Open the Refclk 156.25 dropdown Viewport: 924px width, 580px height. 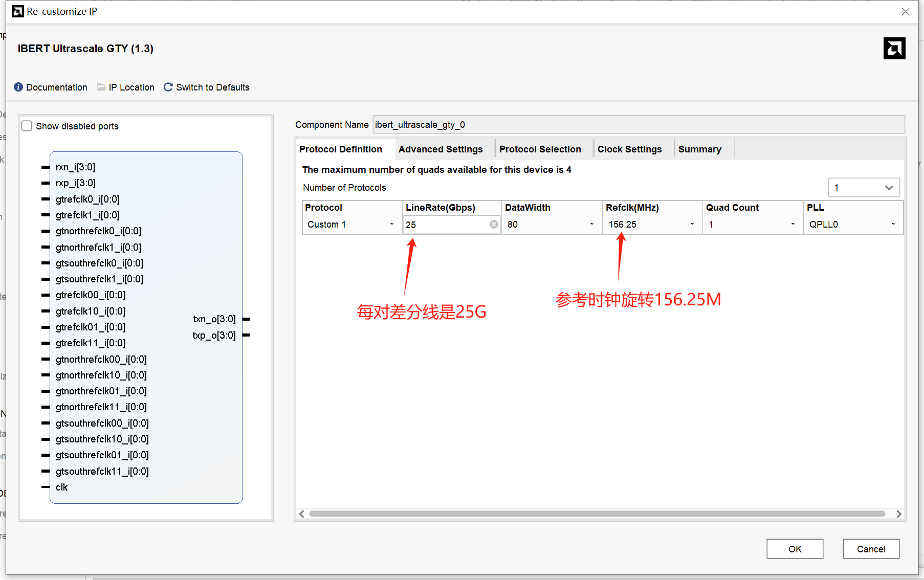(651, 224)
